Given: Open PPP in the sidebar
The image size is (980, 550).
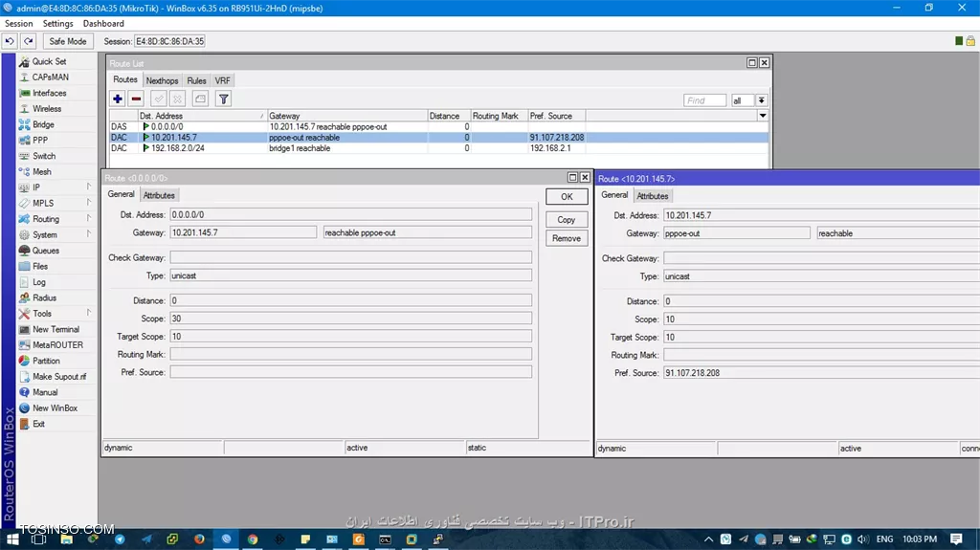Looking at the screenshot, I should 40,140.
